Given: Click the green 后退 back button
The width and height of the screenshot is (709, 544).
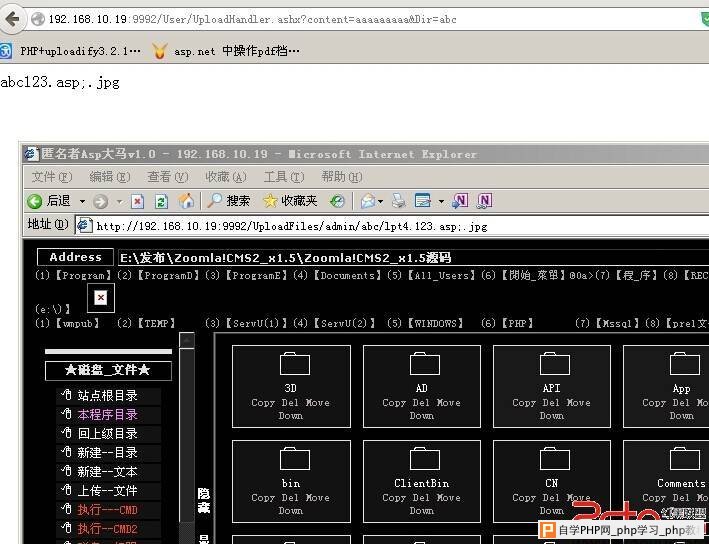Looking at the screenshot, I should [48, 201].
